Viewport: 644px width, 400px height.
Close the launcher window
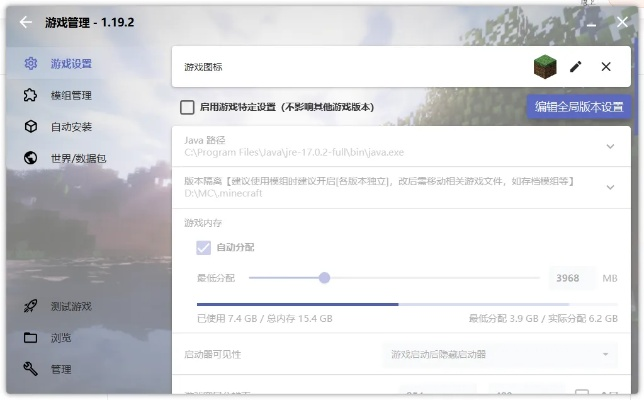pos(622,22)
